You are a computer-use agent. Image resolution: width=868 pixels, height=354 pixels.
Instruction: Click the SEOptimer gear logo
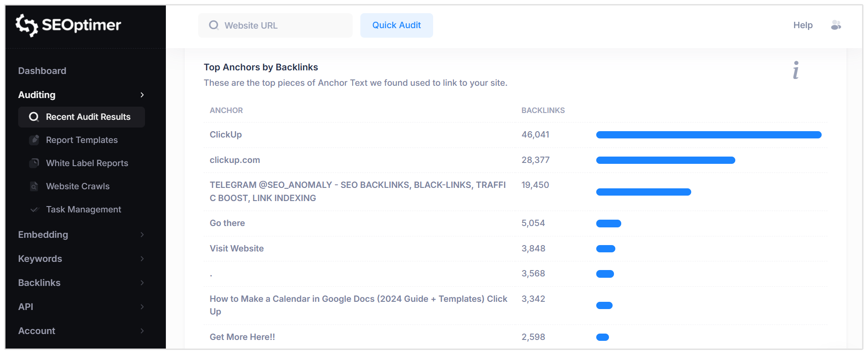26,25
